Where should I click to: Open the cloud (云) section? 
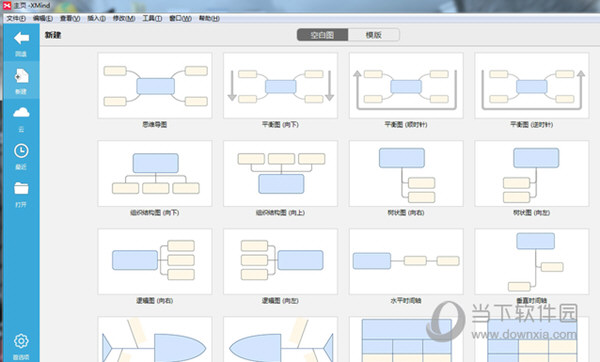(21, 112)
